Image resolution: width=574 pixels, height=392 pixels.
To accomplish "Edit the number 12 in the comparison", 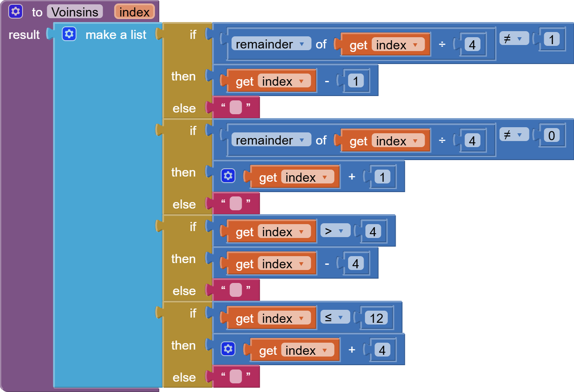I will point(376,318).
